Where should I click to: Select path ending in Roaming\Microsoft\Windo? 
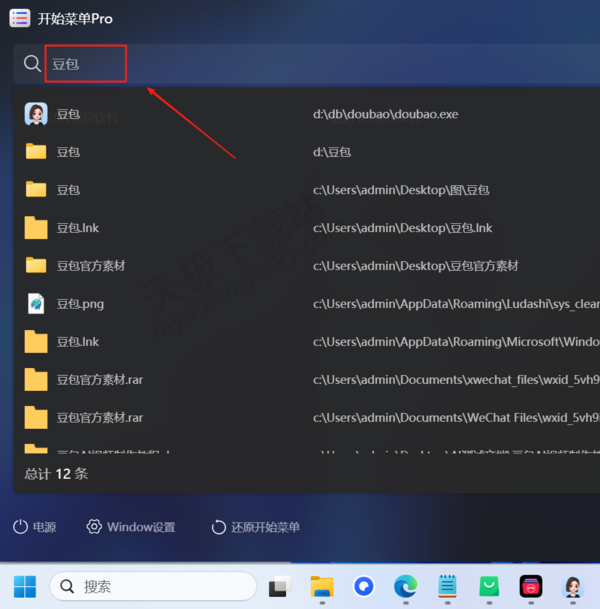click(456, 342)
